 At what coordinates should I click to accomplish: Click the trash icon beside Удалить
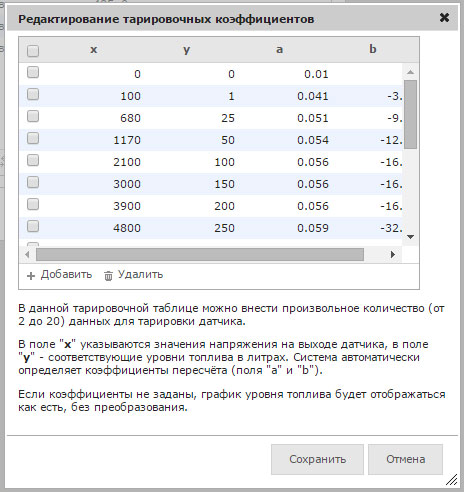(108, 276)
